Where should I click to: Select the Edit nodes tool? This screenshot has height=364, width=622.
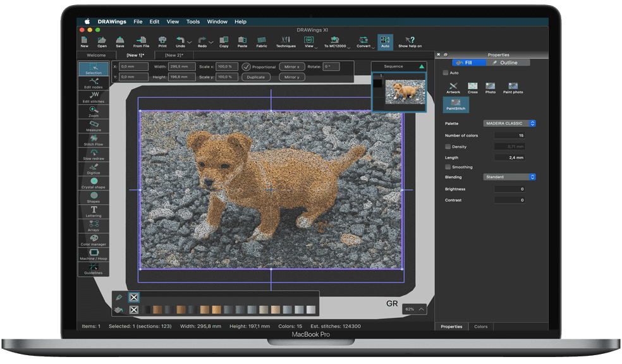93,83
